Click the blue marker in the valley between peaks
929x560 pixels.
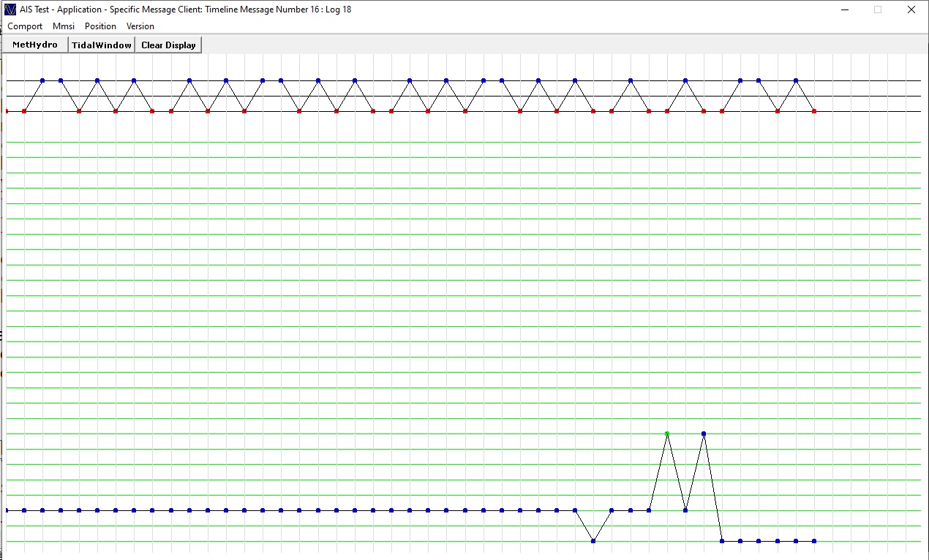tap(685, 510)
